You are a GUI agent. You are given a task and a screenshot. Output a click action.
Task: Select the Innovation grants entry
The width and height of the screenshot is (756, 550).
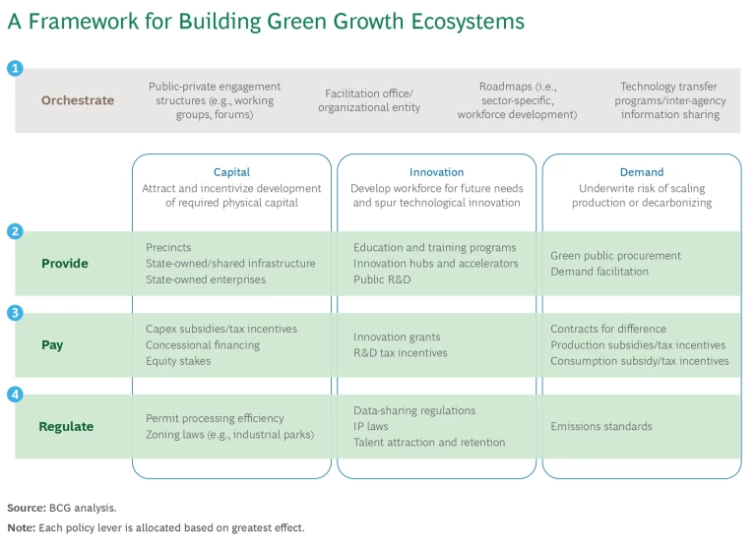397,337
